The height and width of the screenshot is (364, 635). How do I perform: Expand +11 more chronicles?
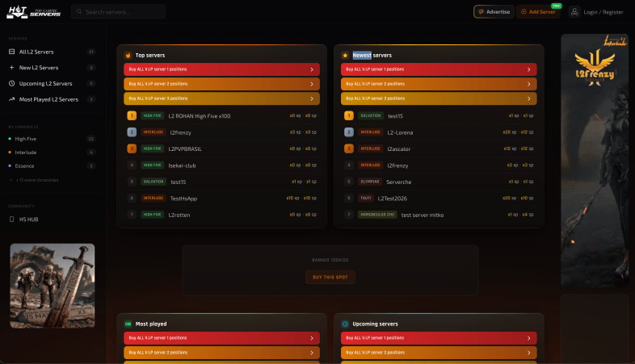[x=34, y=180]
